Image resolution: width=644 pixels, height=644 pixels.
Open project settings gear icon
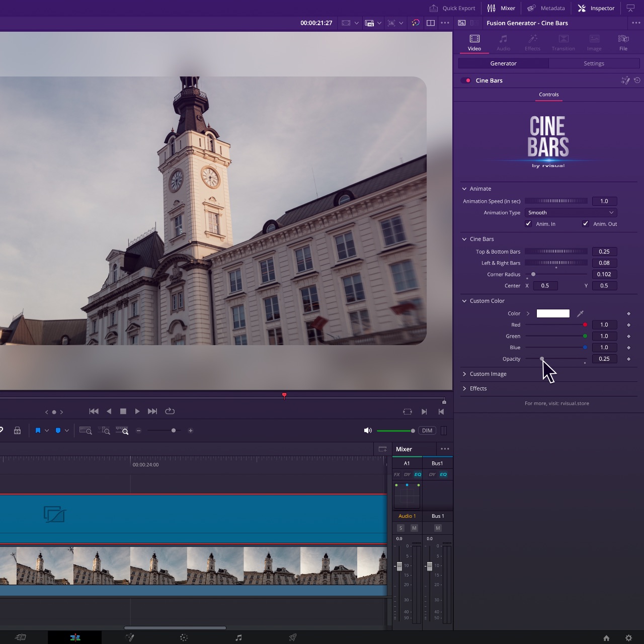pos(628,638)
